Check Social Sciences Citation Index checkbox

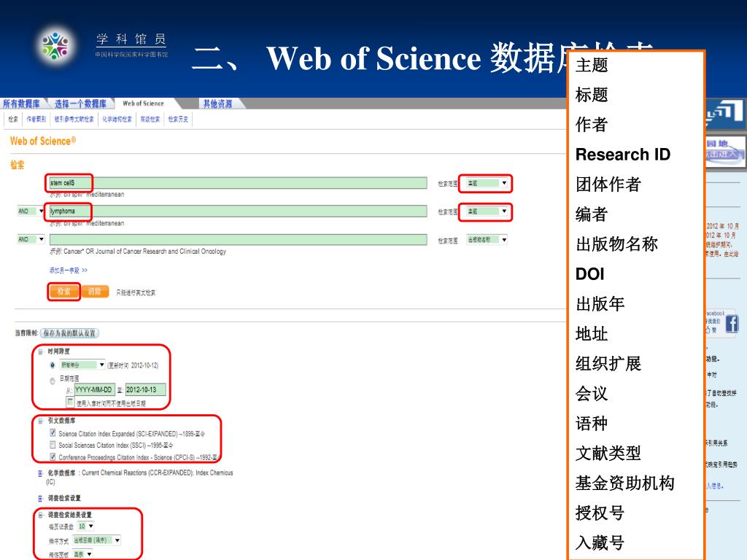[53, 445]
